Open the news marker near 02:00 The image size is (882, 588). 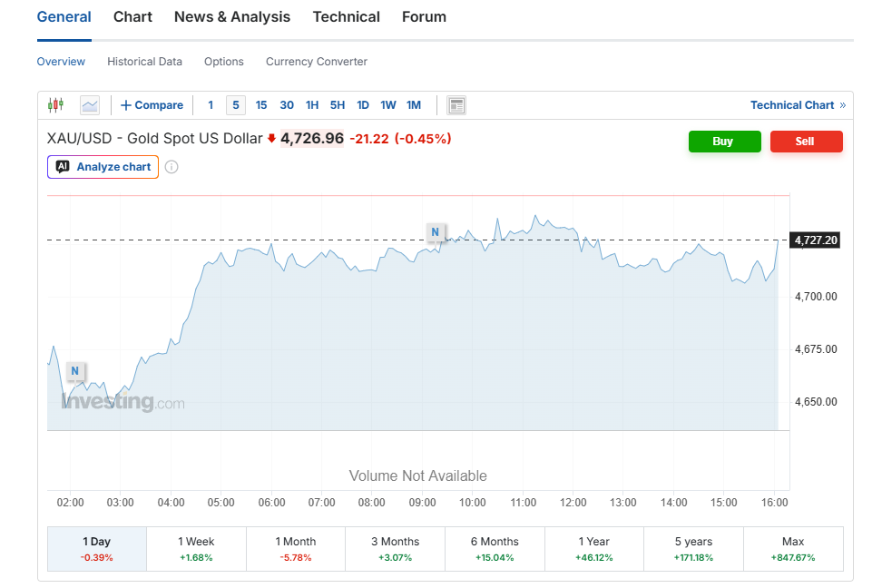coord(75,370)
